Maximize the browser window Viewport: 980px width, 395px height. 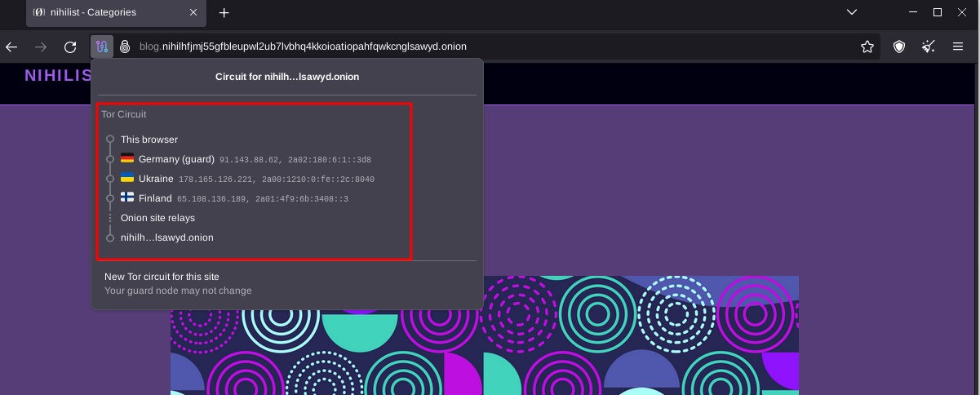coord(938,12)
